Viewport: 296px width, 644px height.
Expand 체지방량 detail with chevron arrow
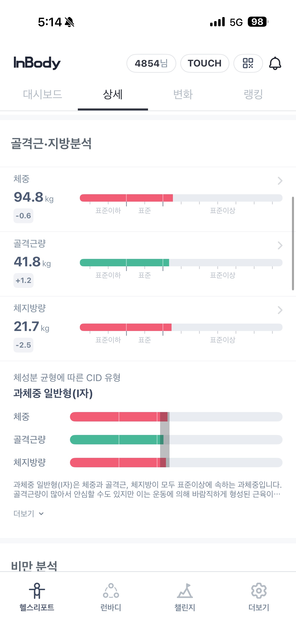280,310
